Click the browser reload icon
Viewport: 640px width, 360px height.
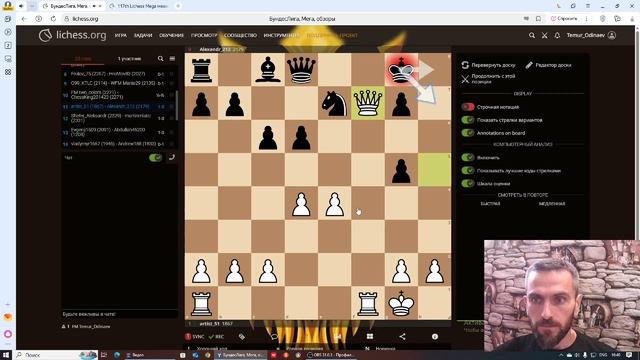click(x=53, y=19)
